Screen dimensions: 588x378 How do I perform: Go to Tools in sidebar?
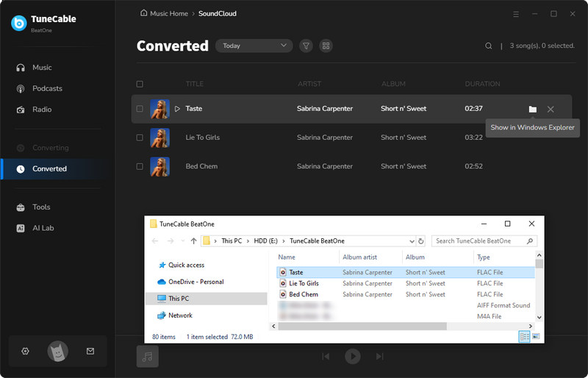click(41, 207)
